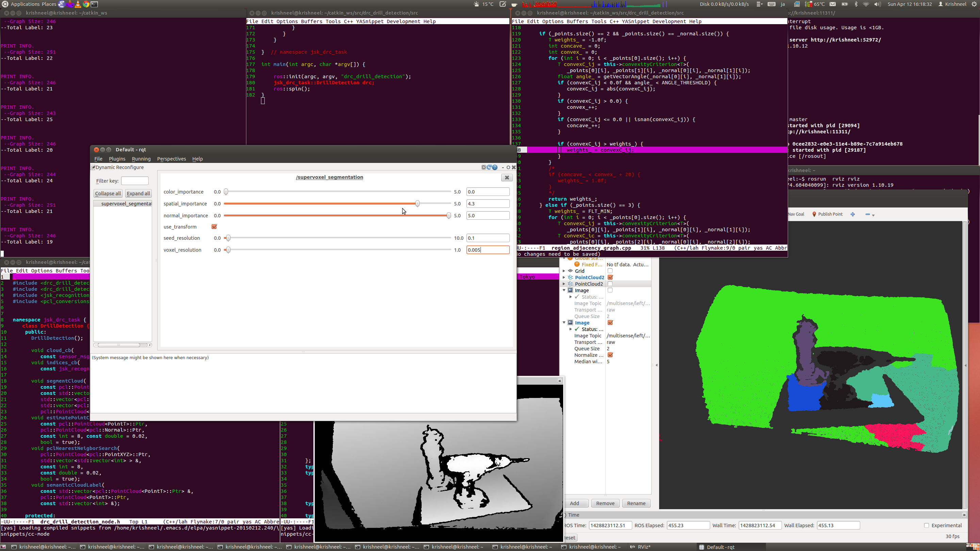
Task: Click the spatial_importance slider handle
Action: tap(417, 203)
